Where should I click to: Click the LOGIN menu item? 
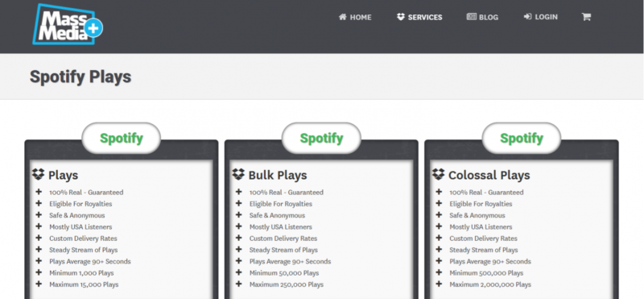pos(540,17)
